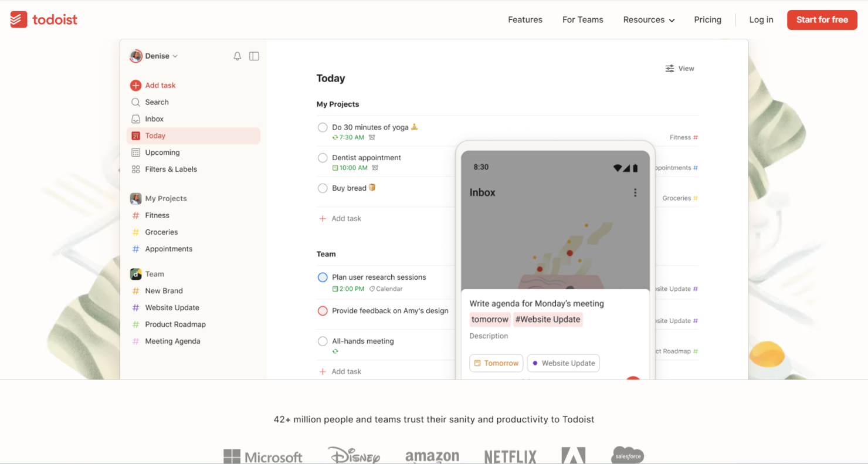Click the recurring icon under All-hands meeting

click(x=335, y=351)
